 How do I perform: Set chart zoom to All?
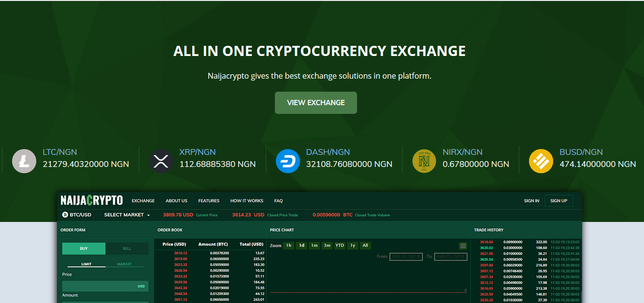pyautogui.click(x=365, y=246)
